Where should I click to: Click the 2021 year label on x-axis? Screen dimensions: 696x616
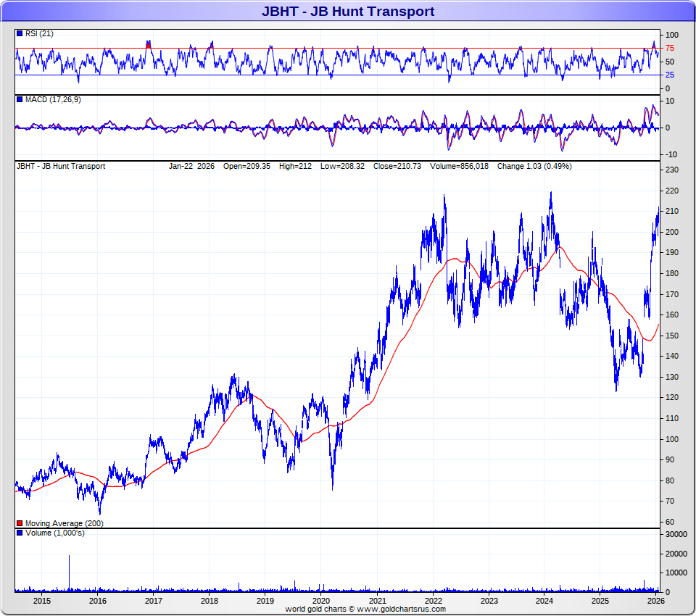[377, 601]
